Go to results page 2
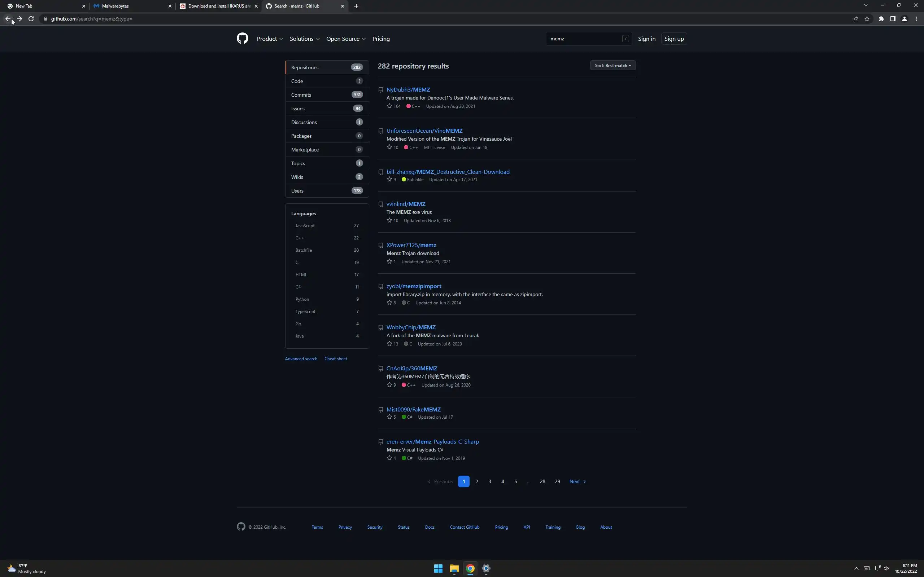Image resolution: width=924 pixels, height=577 pixels. pos(476,481)
